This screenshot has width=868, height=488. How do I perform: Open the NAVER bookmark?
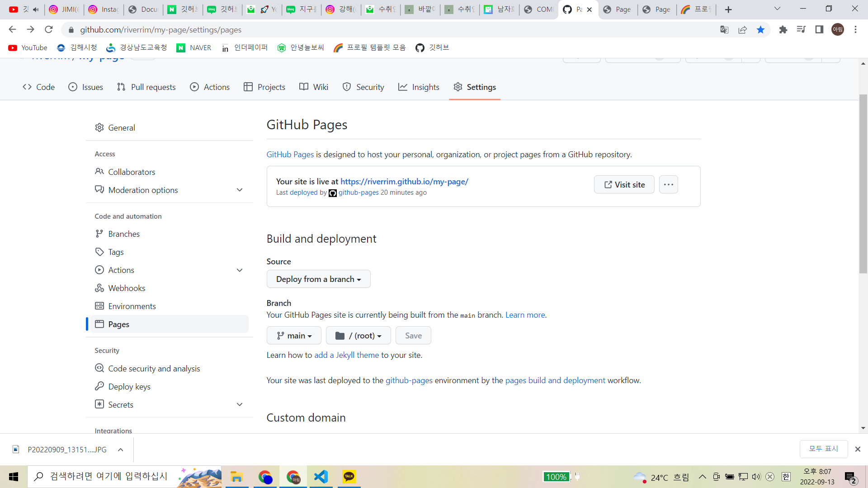(194, 47)
